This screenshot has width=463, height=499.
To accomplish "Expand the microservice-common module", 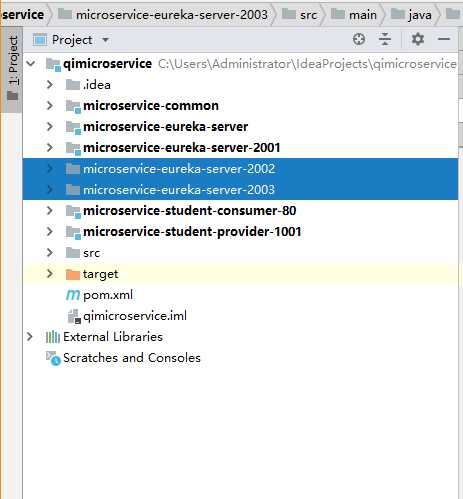I will click(x=50, y=106).
